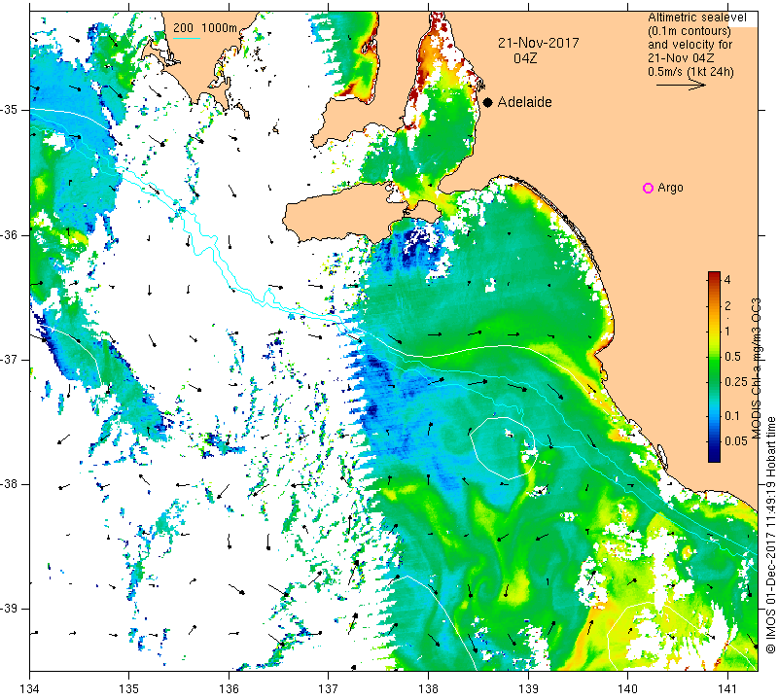Click the longitude 136 axis label
This screenshot has height=700, width=778.
(x=229, y=688)
